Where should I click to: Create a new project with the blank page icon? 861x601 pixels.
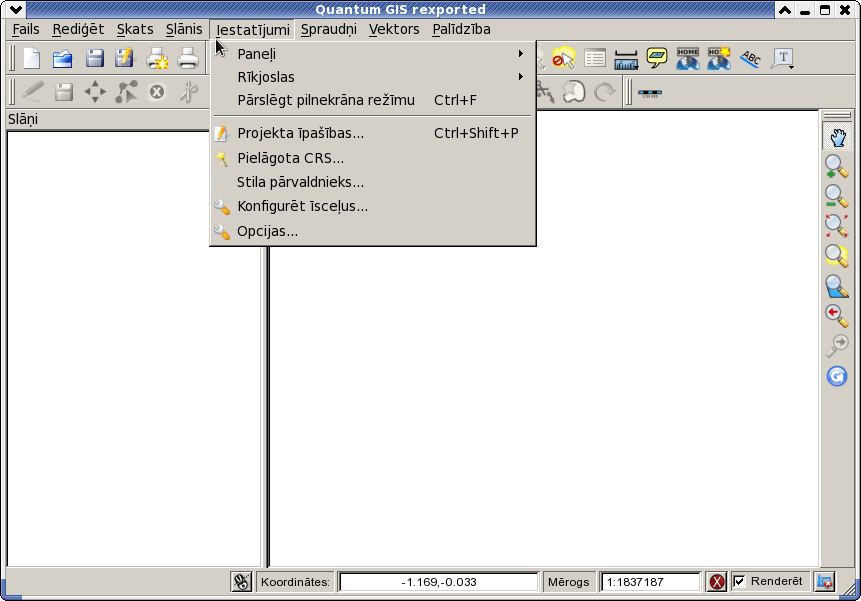click(32, 58)
